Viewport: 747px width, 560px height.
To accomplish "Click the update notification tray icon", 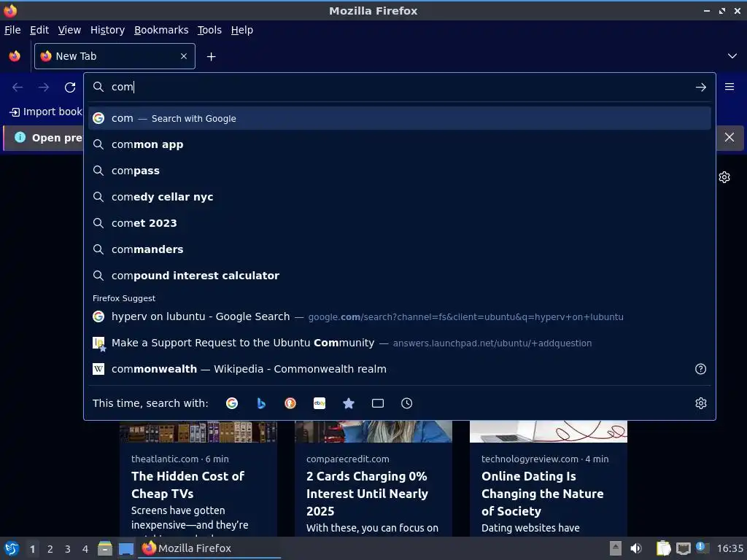I will coord(702,548).
